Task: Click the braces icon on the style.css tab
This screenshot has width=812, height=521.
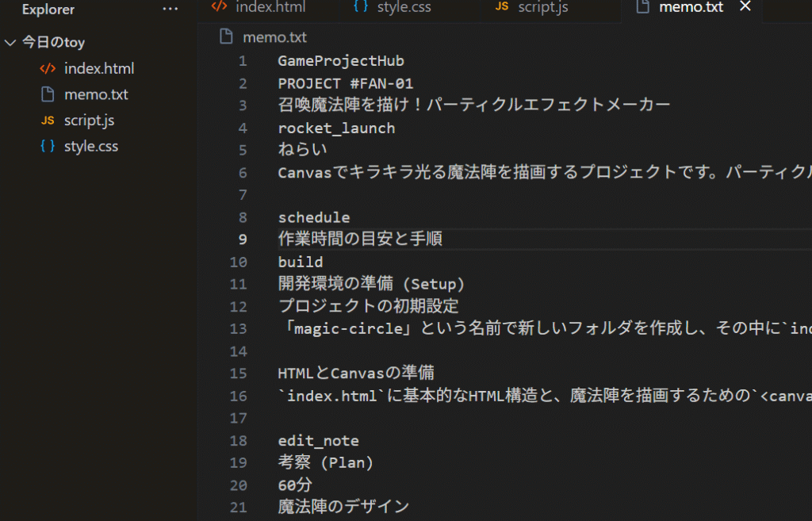Action: [x=361, y=7]
